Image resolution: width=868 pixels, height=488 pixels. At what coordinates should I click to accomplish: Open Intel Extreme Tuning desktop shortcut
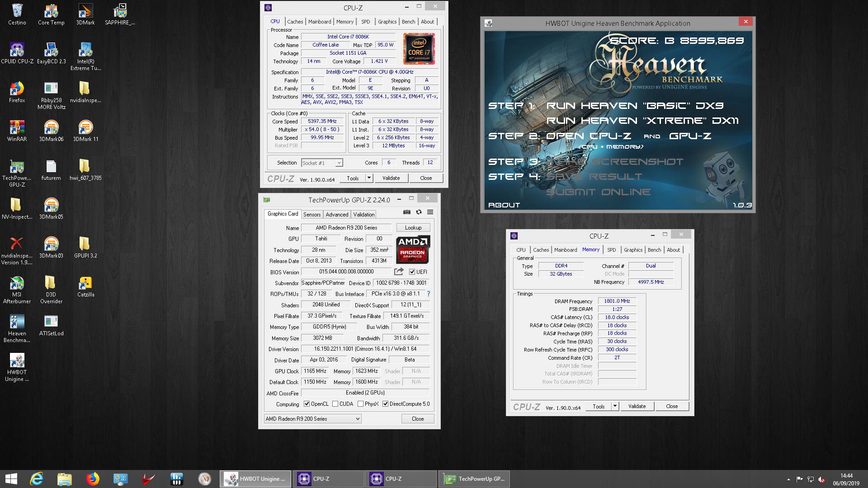click(x=85, y=57)
